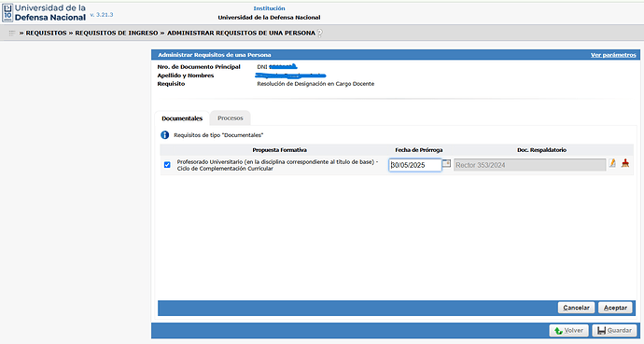Go to the REQUISITOS breadcrumb item

coord(46,34)
